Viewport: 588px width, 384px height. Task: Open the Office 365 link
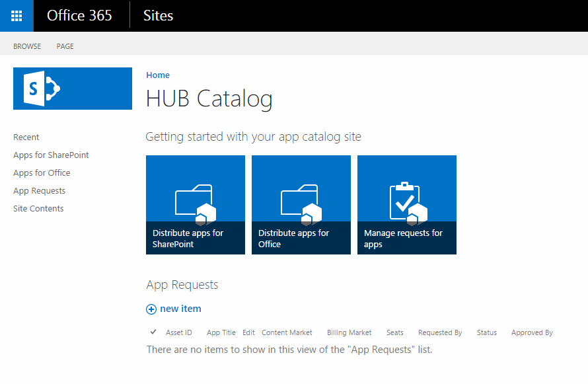79,16
